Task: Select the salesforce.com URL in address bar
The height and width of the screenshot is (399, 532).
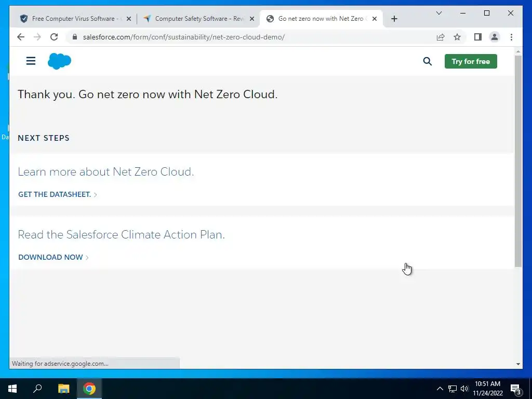Action: click(183, 37)
